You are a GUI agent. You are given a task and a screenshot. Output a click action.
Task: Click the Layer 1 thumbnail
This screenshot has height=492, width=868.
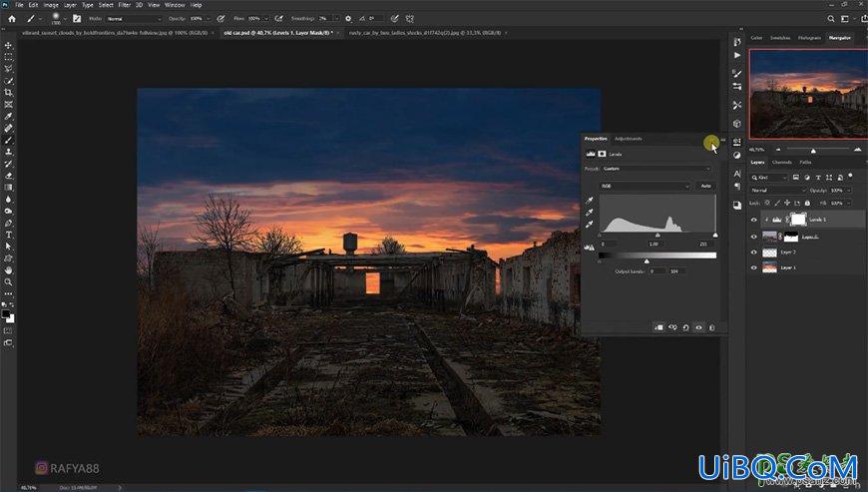pos(769,267)
